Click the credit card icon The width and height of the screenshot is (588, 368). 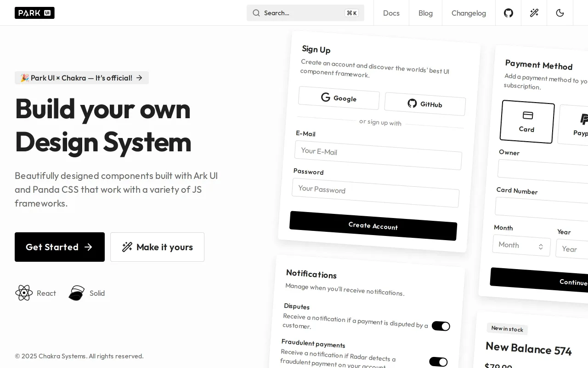point(528,115)
